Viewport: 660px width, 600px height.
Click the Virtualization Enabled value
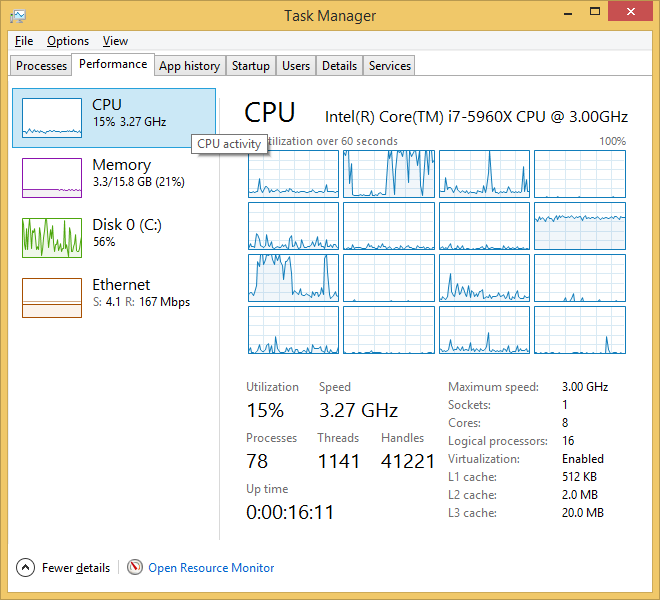(x=583, y=459)
